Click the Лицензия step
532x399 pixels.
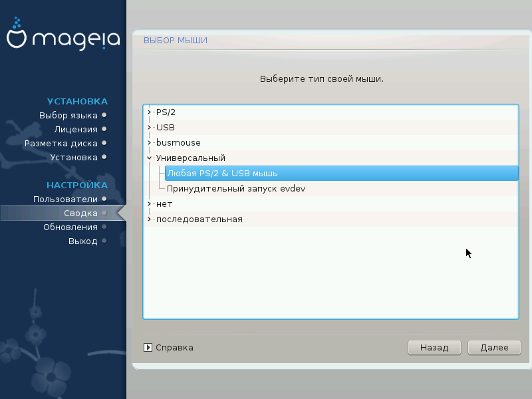point(76,129)
